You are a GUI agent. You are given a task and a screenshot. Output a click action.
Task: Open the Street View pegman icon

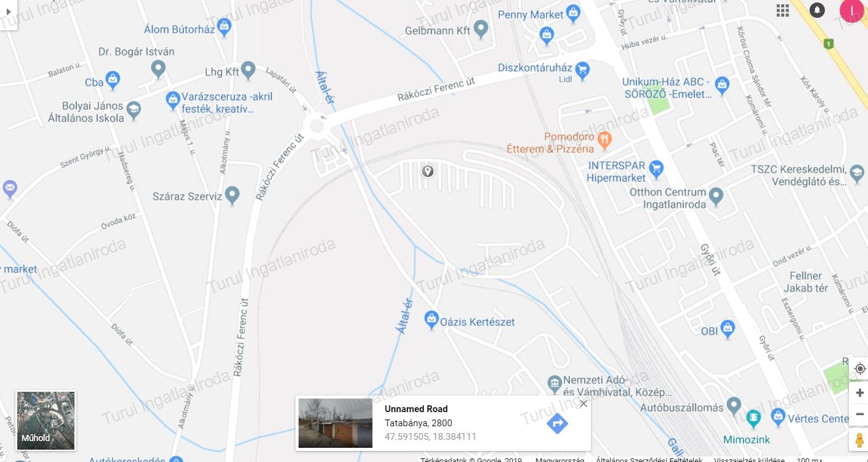(860, 440)
